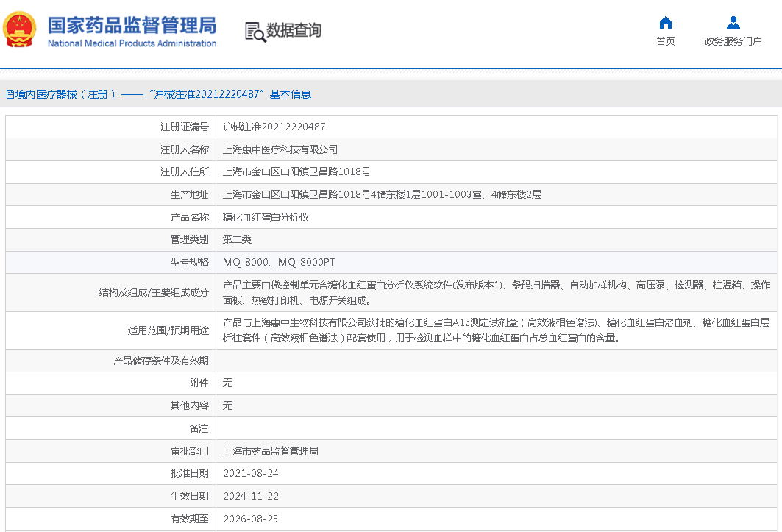The width and height of the screenshot is (782, 532).
Task: Click the 首页 house icon
Action: point(665,23)
